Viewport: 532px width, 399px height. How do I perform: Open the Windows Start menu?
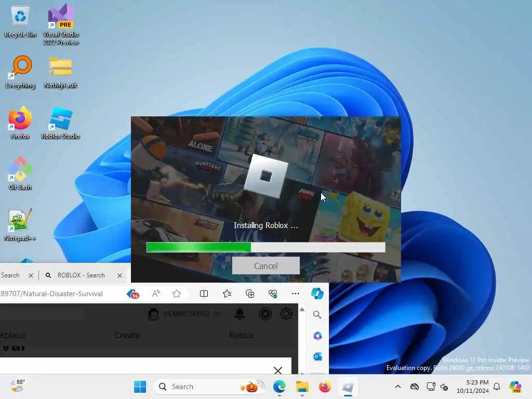coord(140,387)
